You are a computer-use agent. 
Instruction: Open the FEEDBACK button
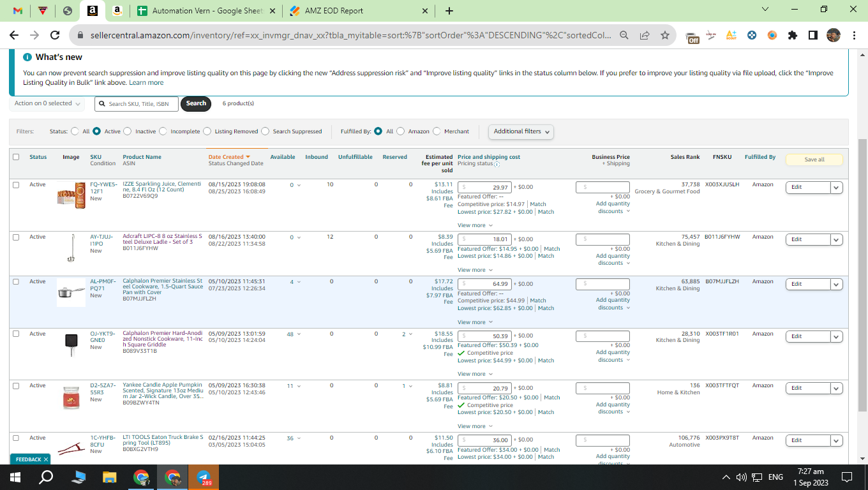pyautogui.click(x=30, y=459)
